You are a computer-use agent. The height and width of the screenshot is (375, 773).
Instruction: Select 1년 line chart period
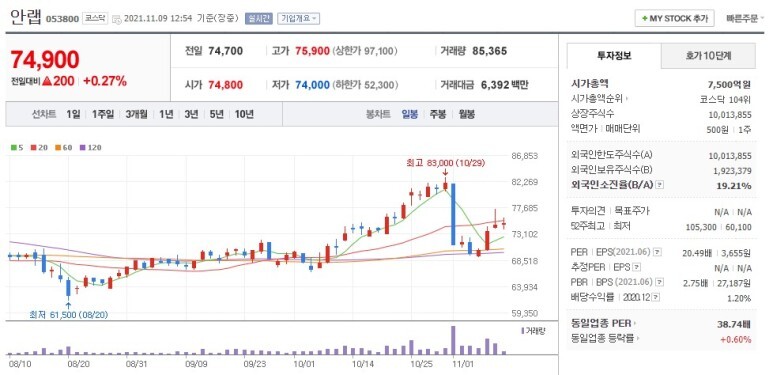pyautogui.click(x=166, y=114)
